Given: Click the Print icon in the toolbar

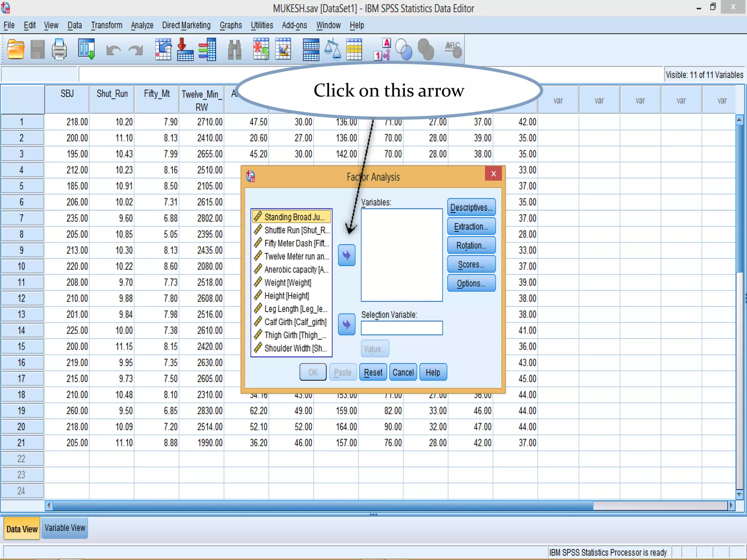Looking at the screenshot, I should tap(59, 50).
